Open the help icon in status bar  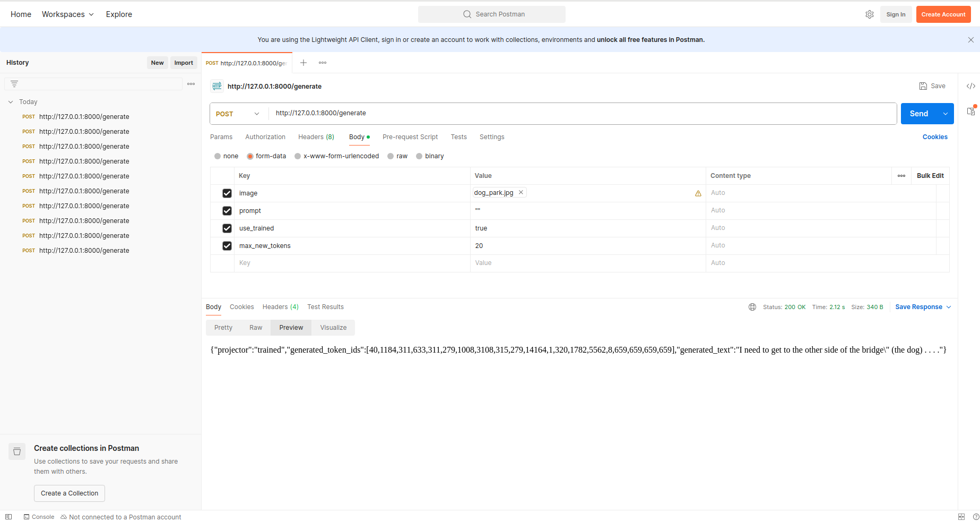tap(976, 517)
